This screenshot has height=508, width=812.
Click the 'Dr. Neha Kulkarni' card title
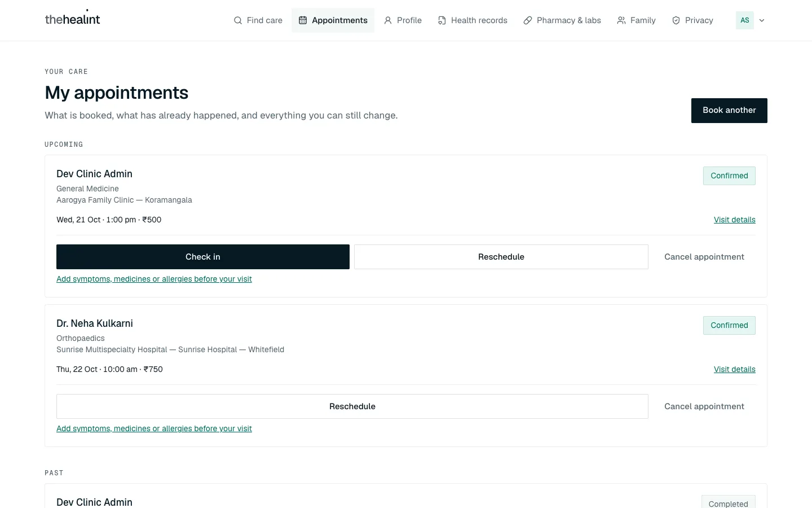point(95,323)
